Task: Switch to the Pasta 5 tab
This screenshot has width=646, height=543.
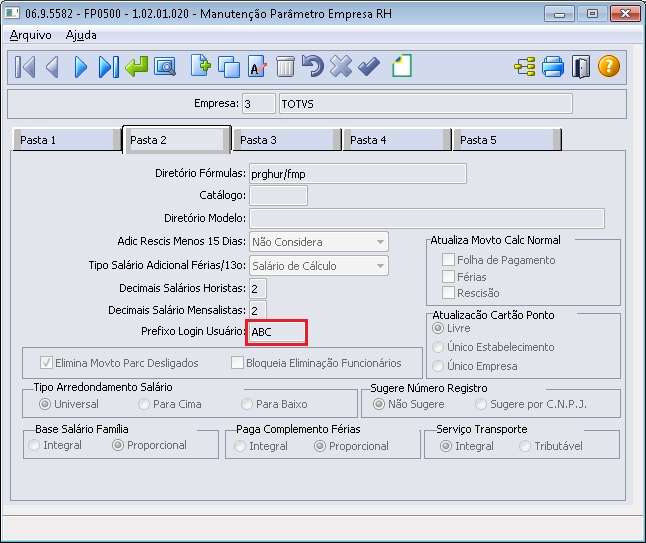Action: click(x=507, y=140)
